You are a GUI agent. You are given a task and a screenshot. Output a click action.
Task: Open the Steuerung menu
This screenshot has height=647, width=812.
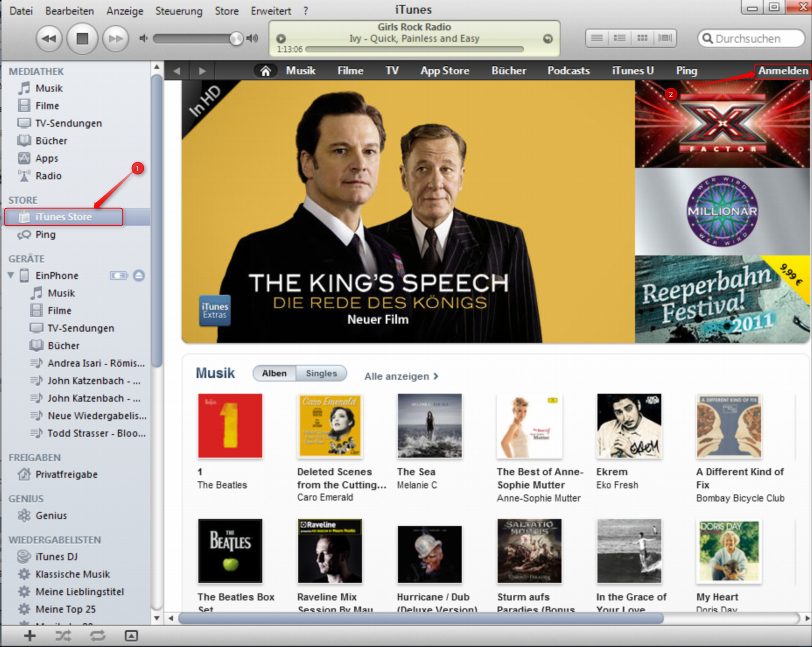(x=179, y=11)
